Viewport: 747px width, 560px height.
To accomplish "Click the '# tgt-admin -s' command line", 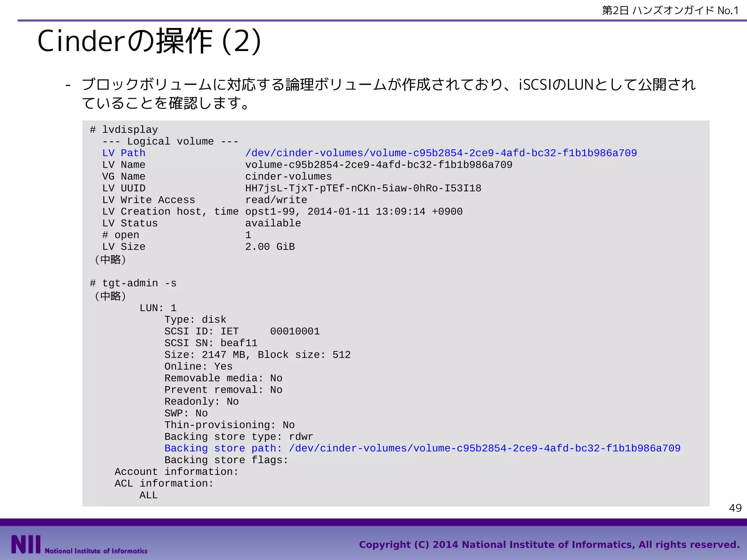I will coord(133,283).
